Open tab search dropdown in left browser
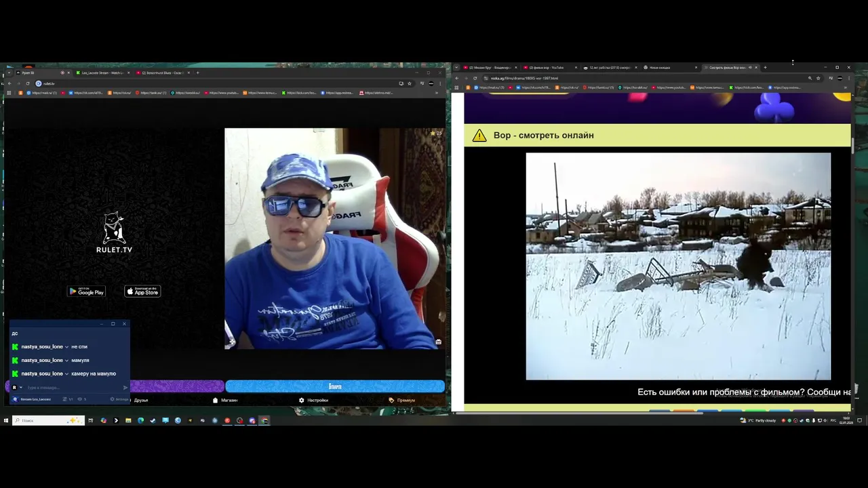This screenshot has width=868, height=488. [8, 73]
